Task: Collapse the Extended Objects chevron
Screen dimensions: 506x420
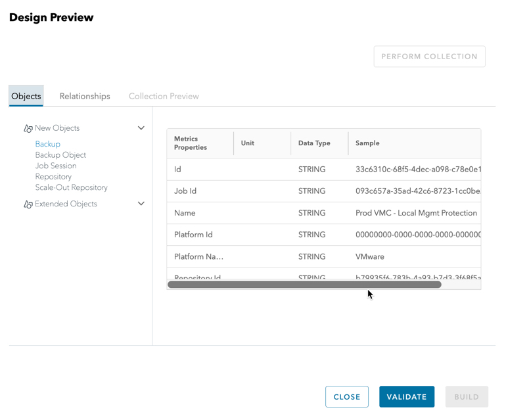Action: click(x=141, y=203)
